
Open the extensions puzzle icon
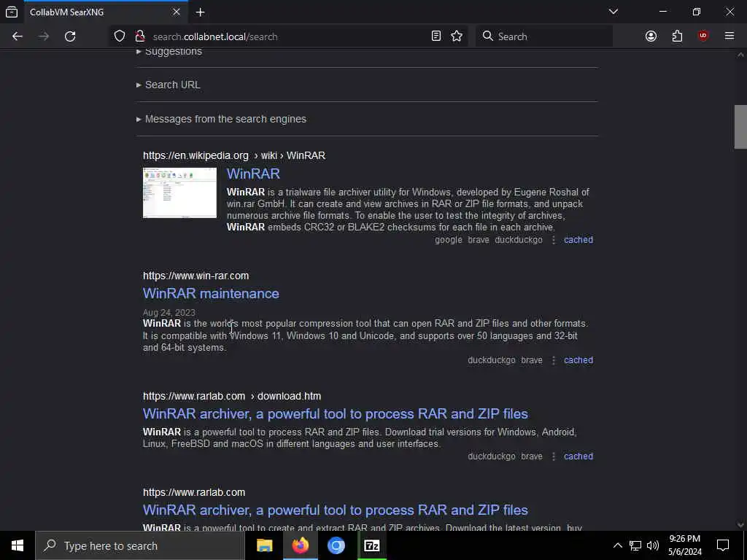pyautogui.click(x=677, y=36)
